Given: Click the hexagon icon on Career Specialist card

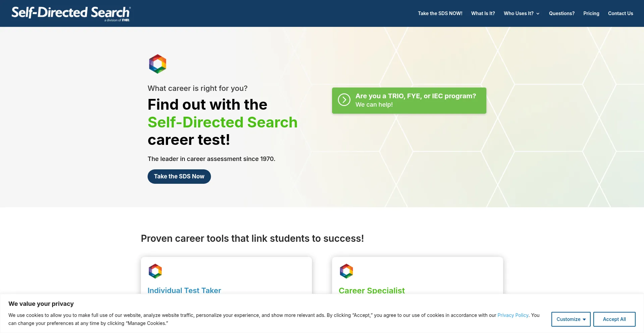Looking at the screenshot, I should (x=346, y=271).
